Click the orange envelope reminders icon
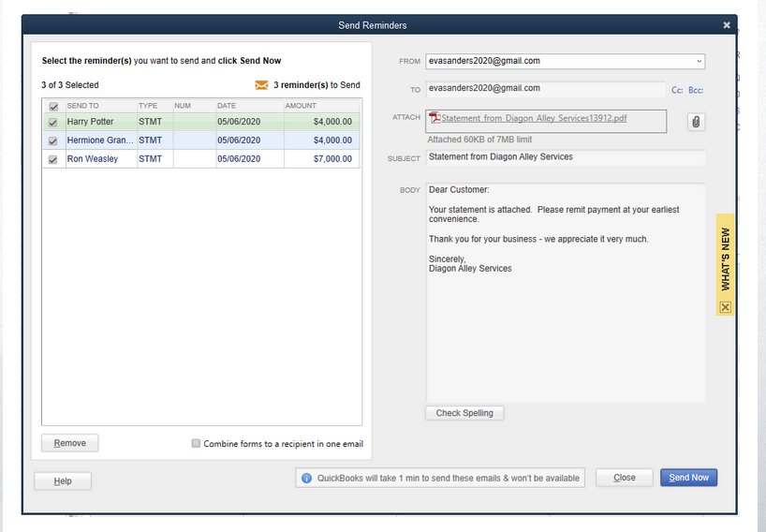The width and height of the screenshot is (766, 532). 261,85
